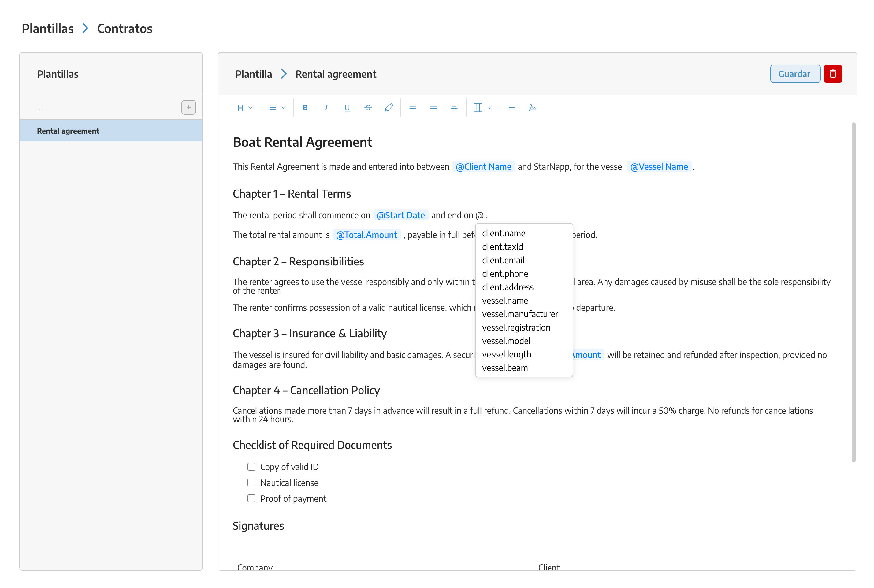Click the search field in templates panel

click(99, 108)
